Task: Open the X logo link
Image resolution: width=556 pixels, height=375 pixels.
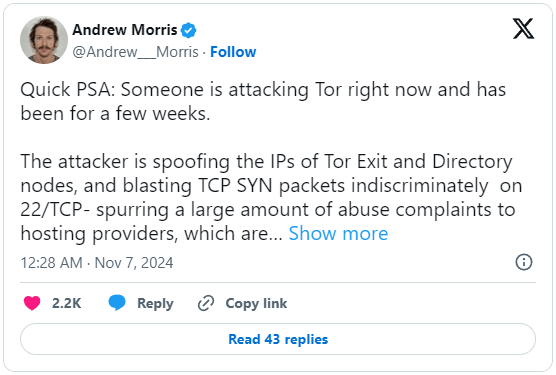Action: (523, 29)
